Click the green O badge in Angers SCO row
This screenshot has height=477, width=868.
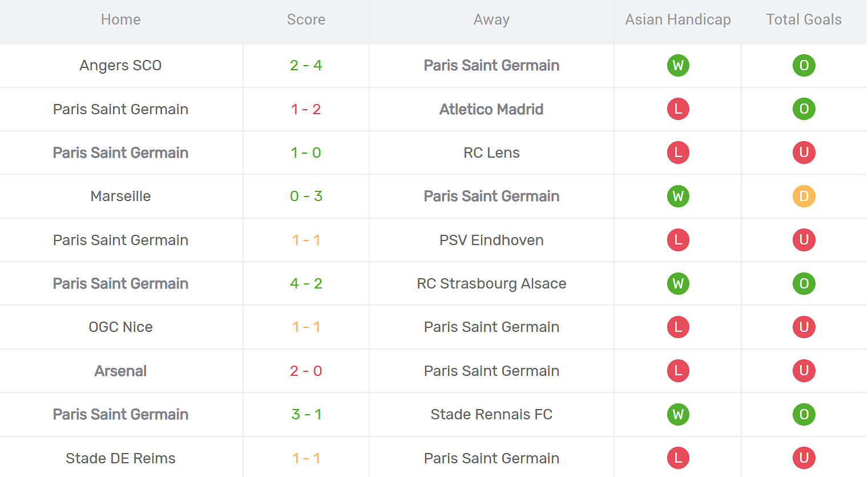[x=804, y=65]
